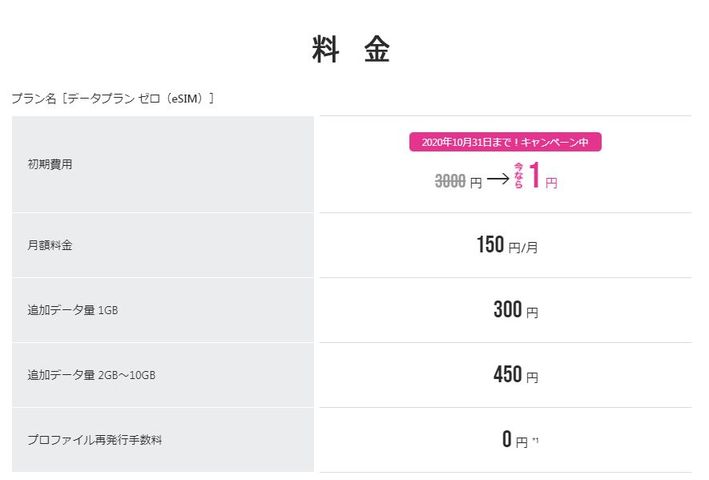
Task: Click the vertical pink 今なら text
Action: (x=519, y=176)
